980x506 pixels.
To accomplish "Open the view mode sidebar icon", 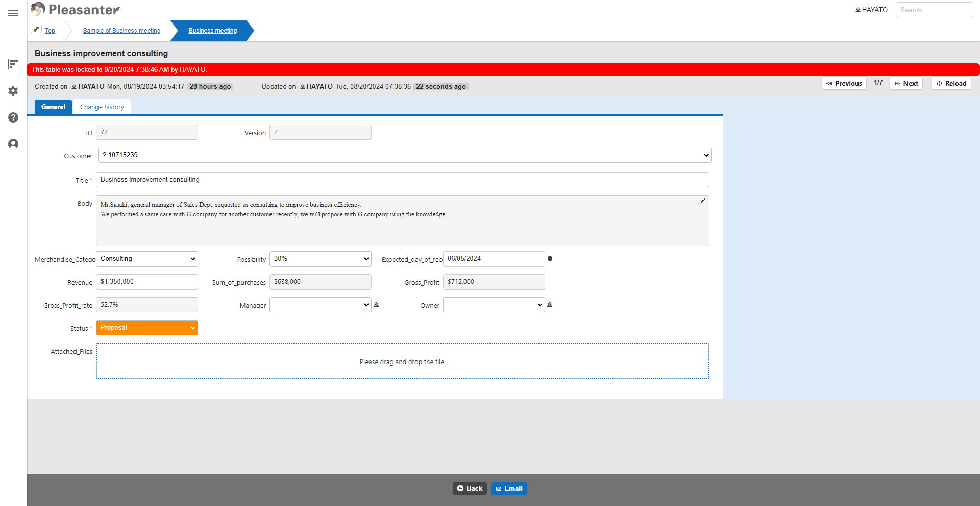I will [13, 64].
